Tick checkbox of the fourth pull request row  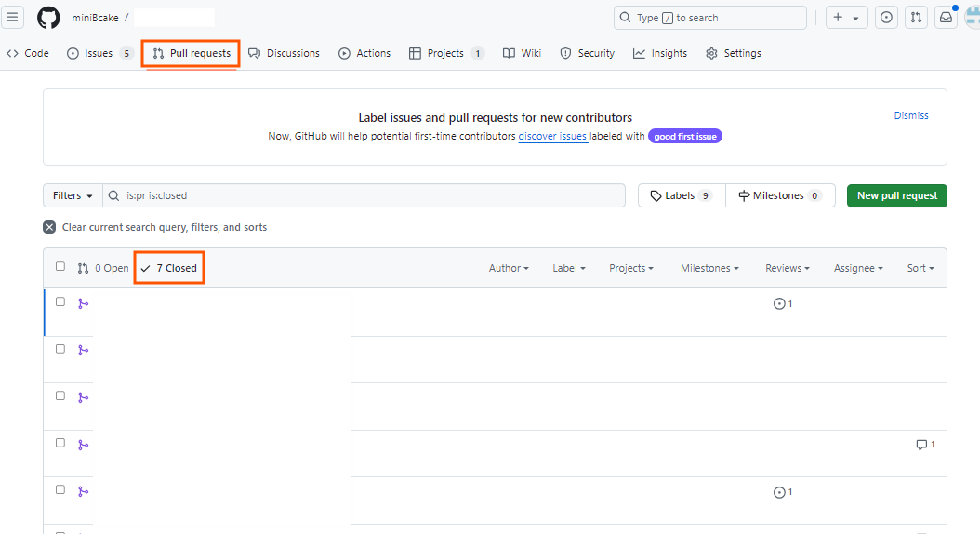tap(60, 443)
